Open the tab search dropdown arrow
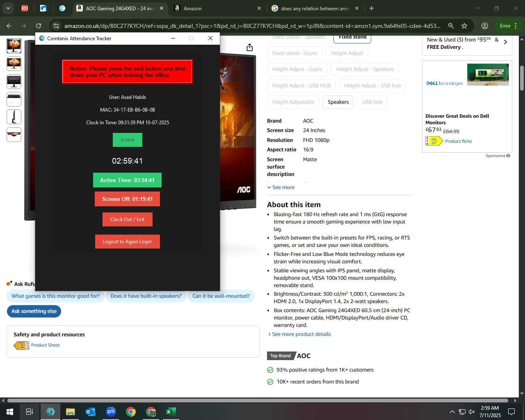The height and width of the screenshot is (420, 525). [x=8, y=8]
